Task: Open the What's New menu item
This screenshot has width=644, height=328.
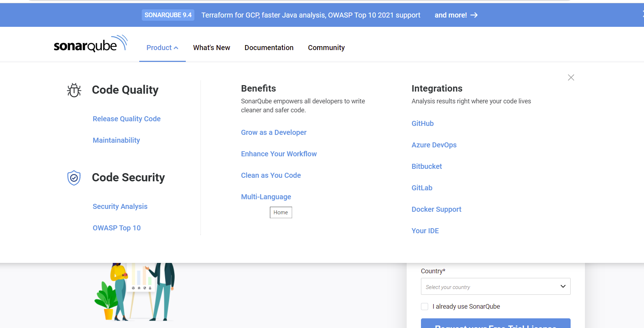Action: [212, 48]
